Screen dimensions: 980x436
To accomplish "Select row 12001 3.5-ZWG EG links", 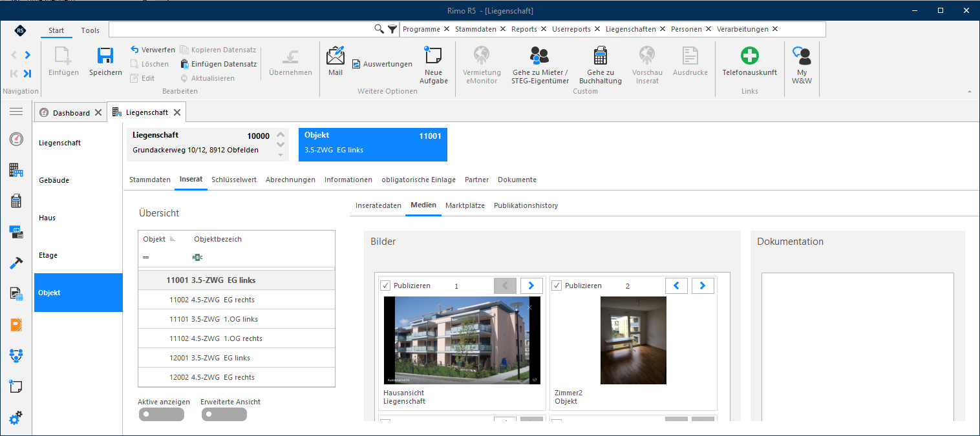I will 237,358.
